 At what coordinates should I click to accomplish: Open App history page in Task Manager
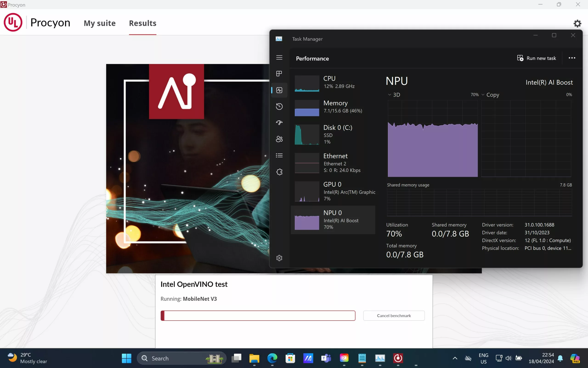click(279, 106)
